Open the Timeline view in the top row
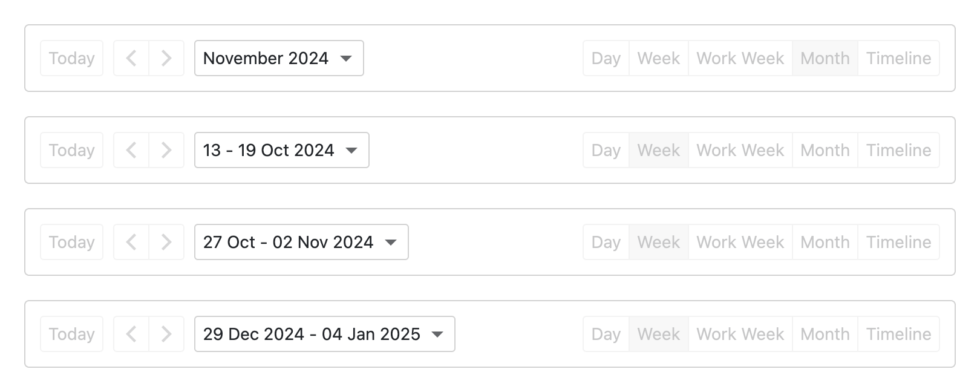980x392 pixels. [898, 58]
